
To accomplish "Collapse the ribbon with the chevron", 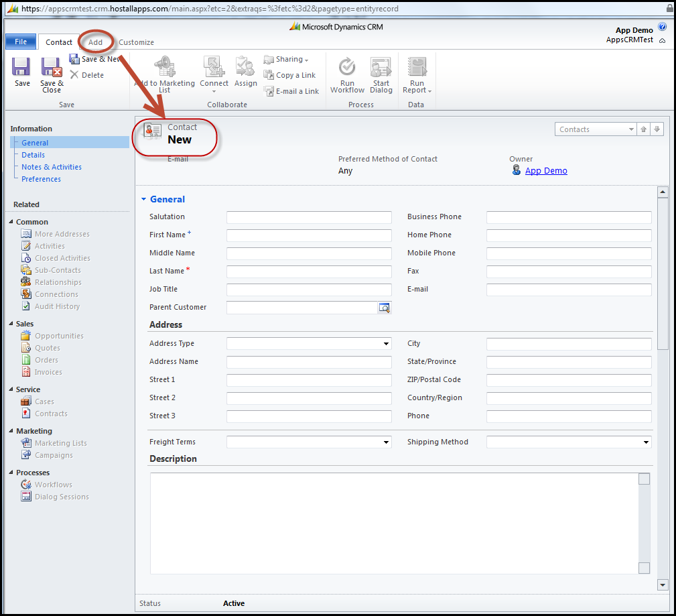I will (x=662, y=40).
